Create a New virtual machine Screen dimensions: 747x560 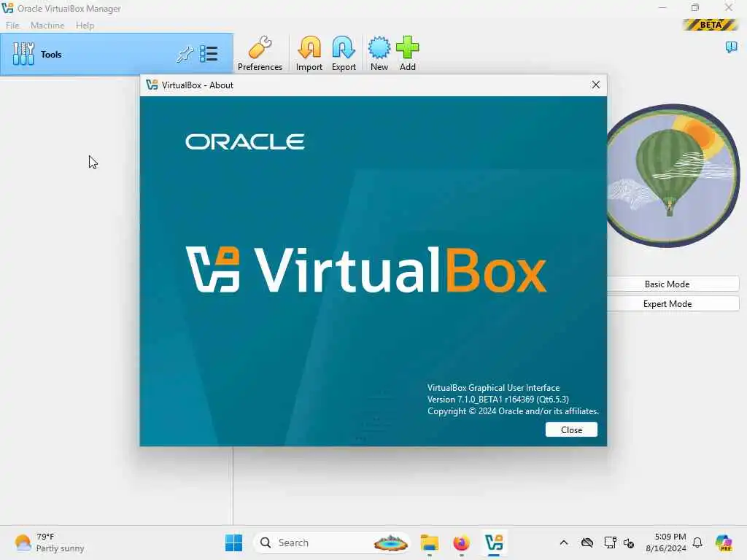(x=379, y=53)
